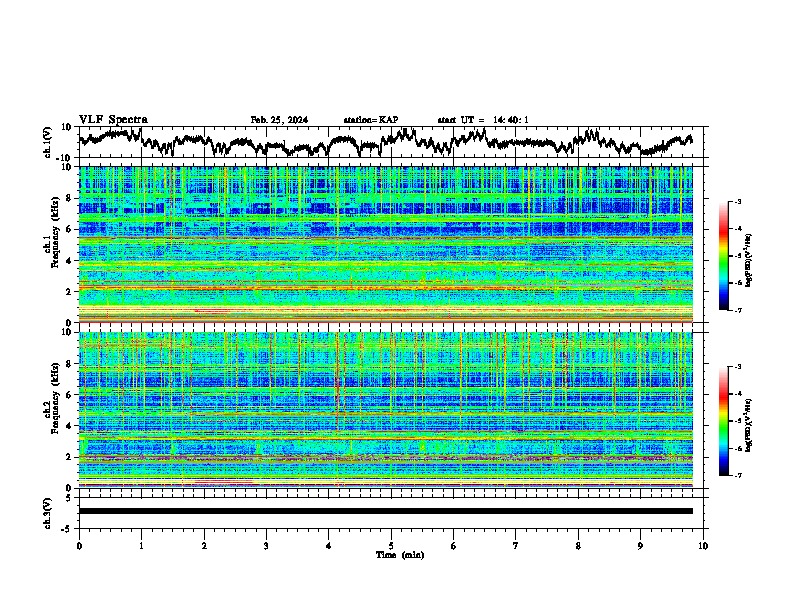792x612 pixels.
Task: Click the time axis tick label "7"
Action: [516, 546]
